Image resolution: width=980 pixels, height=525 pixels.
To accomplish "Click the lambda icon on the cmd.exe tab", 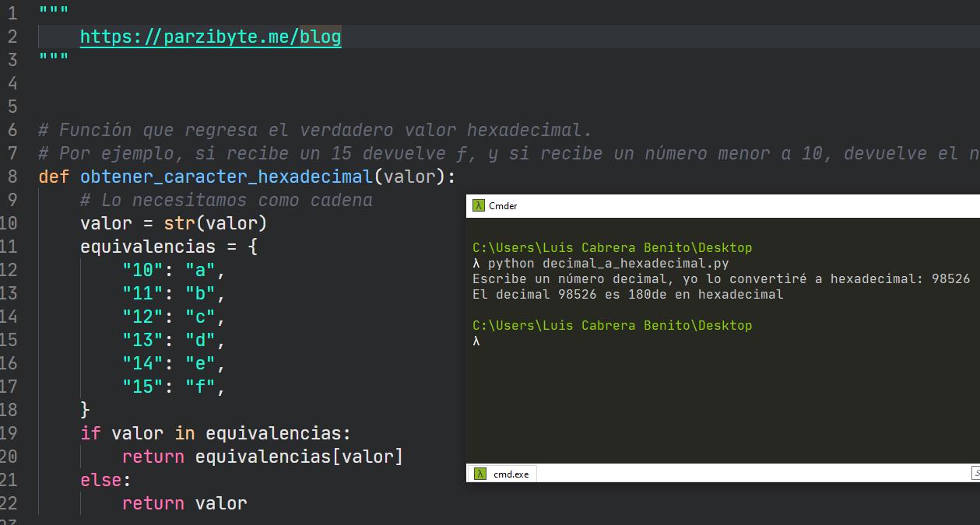I will [x=481, y=474].
